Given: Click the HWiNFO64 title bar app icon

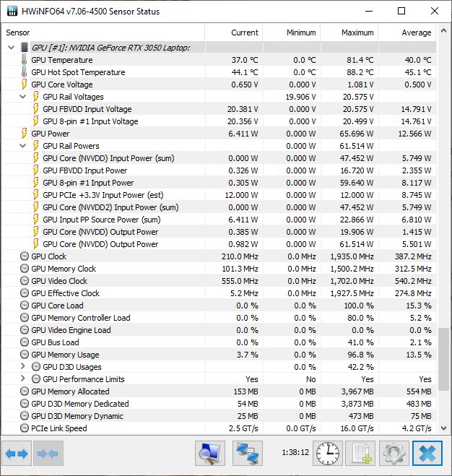Looking at the screenshot, I should 12,12.
